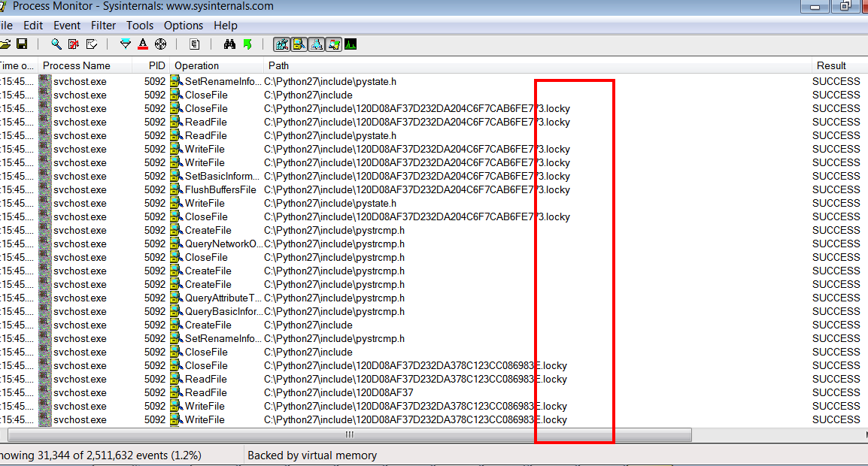Toggle Show Registry Activity button
Viewport: 868px width, 466px height.
(282, 44)
